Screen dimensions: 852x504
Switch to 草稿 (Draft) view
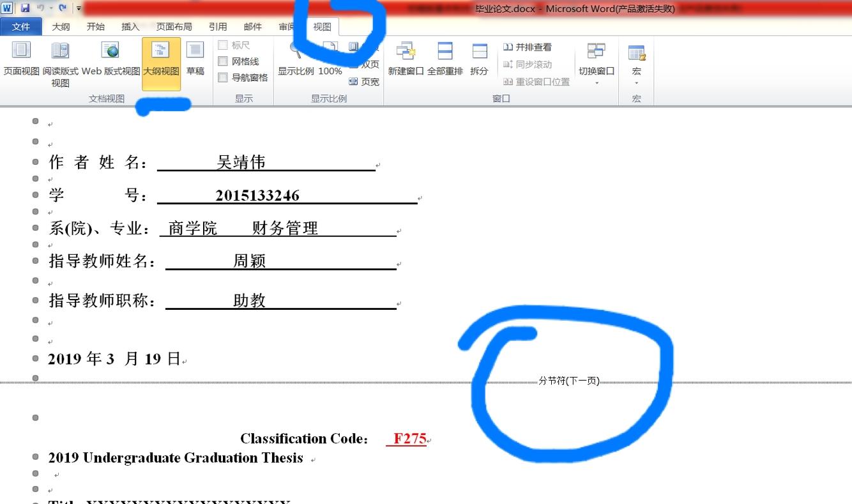[x=195, y=61]
